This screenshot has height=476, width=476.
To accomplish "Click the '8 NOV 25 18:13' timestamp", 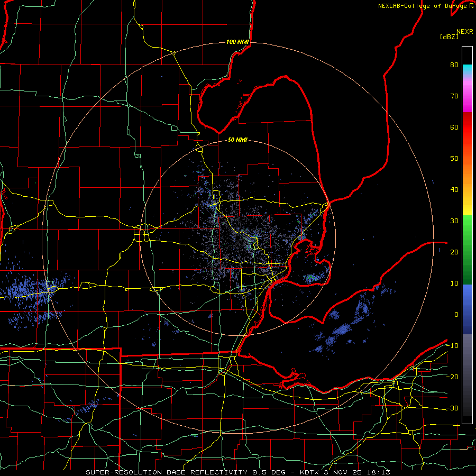I will (x=358, y=472).
